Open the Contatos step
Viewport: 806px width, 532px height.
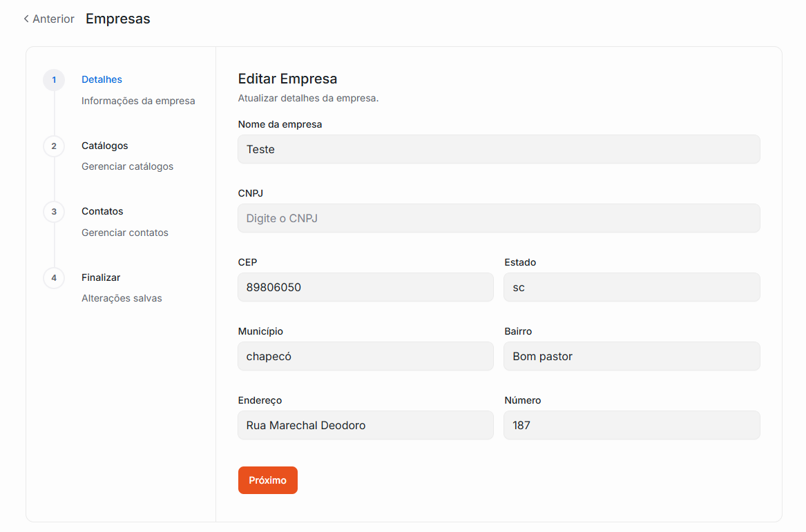click(x=102, y=211)
